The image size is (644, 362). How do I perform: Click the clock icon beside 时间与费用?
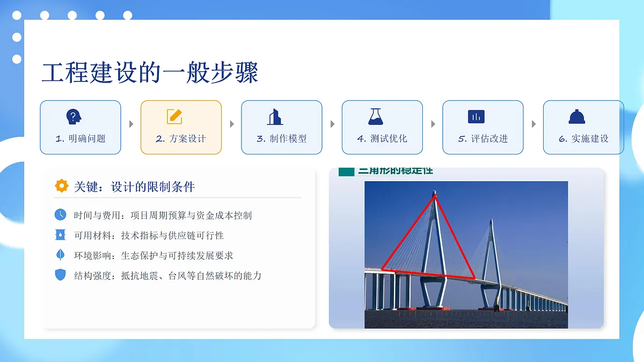(x=60, y=215)
